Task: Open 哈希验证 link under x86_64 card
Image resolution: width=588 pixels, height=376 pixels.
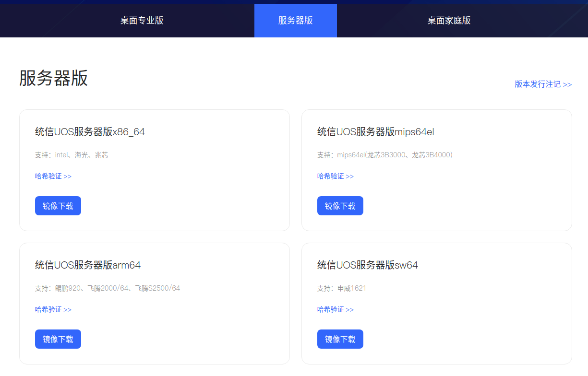Action: pos(53,176)
